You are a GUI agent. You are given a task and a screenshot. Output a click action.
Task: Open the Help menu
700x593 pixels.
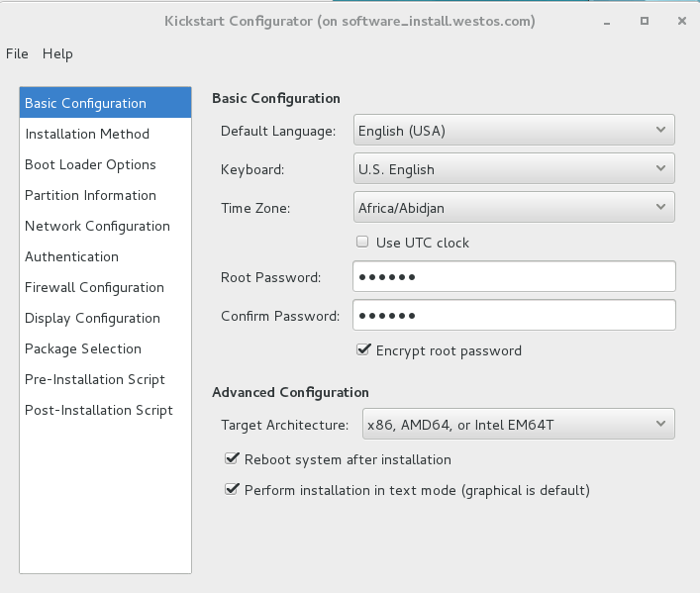click(57, 53)
